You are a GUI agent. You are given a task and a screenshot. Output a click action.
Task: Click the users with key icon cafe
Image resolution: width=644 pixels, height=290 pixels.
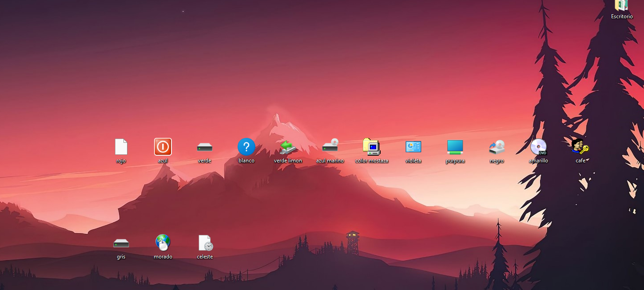coord(580,147)
